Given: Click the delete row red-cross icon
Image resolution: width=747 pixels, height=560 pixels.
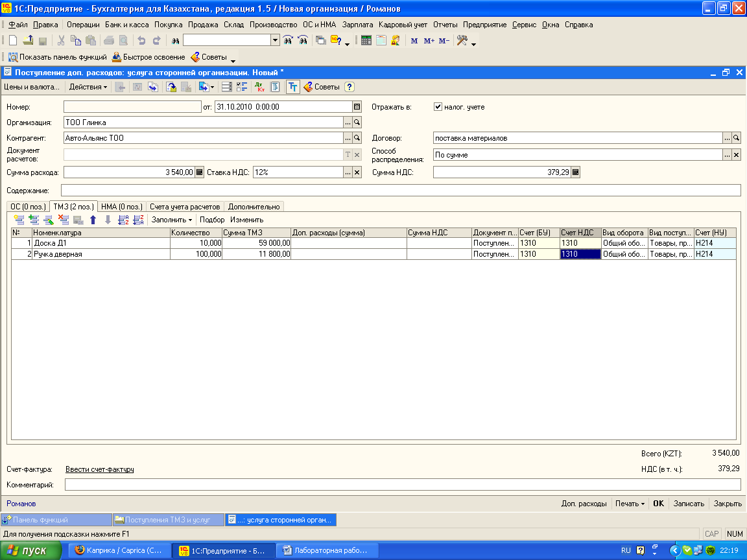Looking at the screenshot, I should point(64,220).
